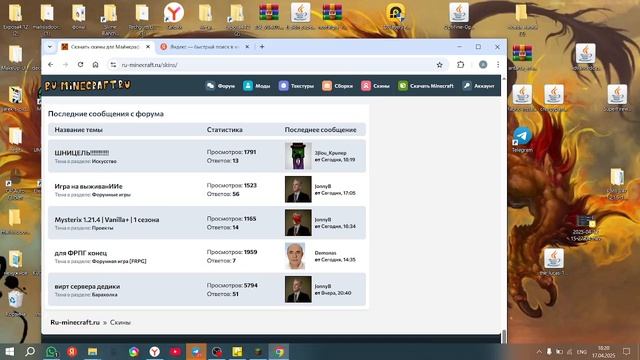Open JonnyB name in the Mysterix row
The width and height of the screenshot is (640, 360).
point(322,219)
